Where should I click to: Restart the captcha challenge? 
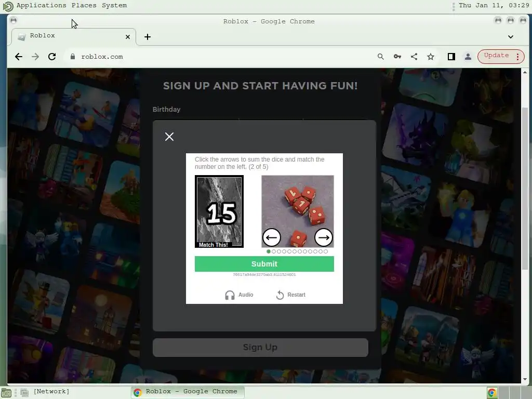coord(291,295)
